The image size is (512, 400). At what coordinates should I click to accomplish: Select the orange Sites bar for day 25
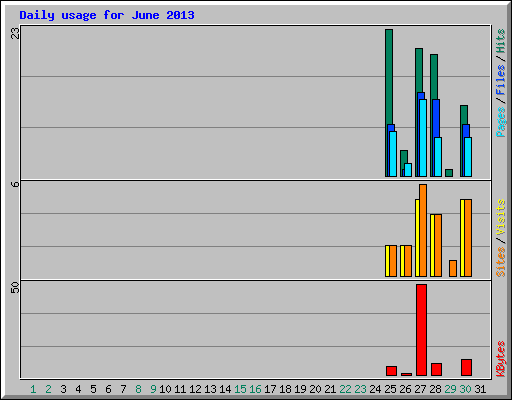(x=393, y=261)
